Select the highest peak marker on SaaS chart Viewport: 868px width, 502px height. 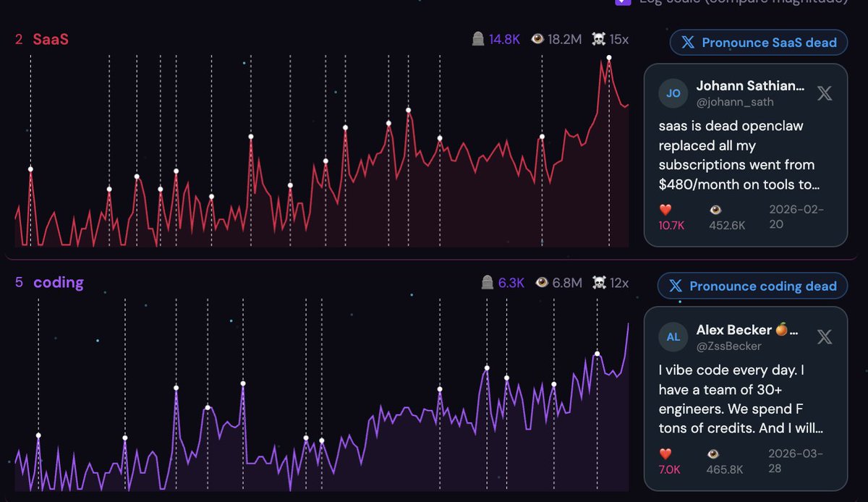[609, 57]
